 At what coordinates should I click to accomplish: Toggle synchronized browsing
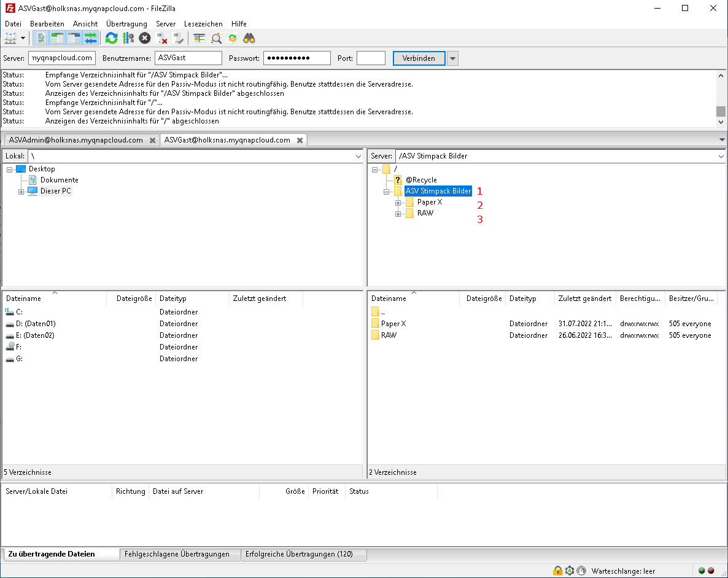click(233, 38)
